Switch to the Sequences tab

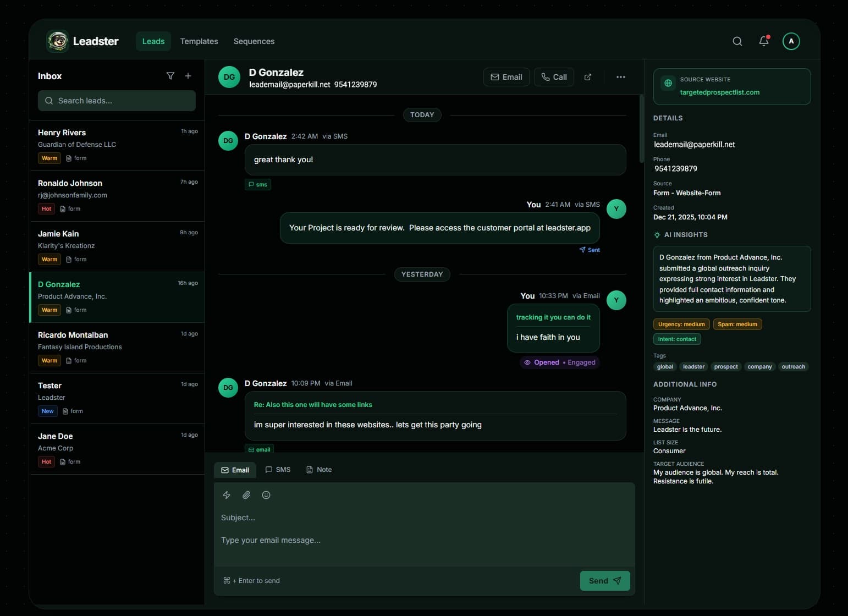(254, 41)
